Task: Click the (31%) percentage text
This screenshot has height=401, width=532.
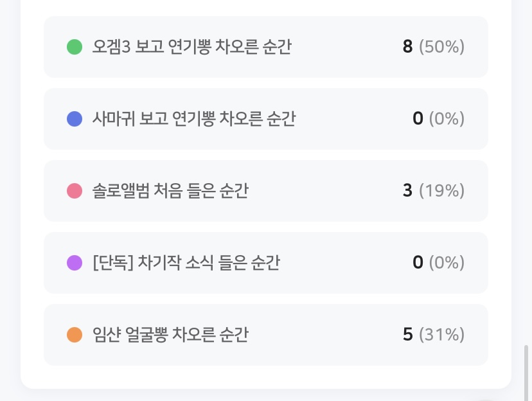Action: click(441, 335)
